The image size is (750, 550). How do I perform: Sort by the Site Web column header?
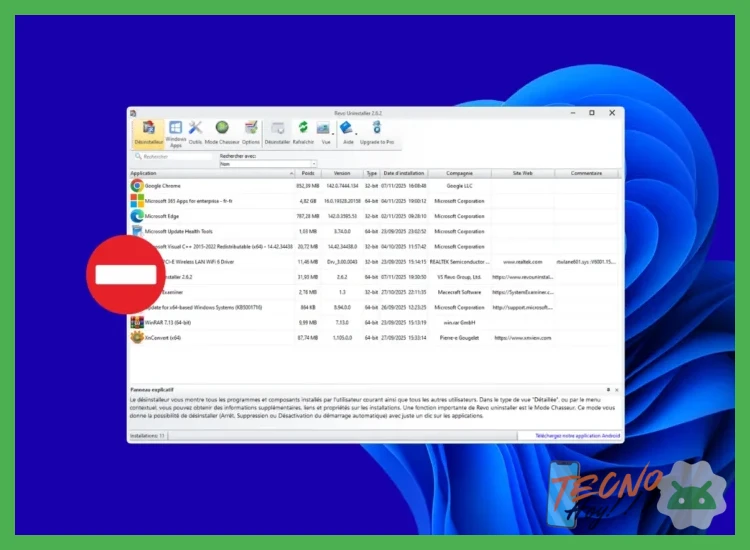coord(523,173)
